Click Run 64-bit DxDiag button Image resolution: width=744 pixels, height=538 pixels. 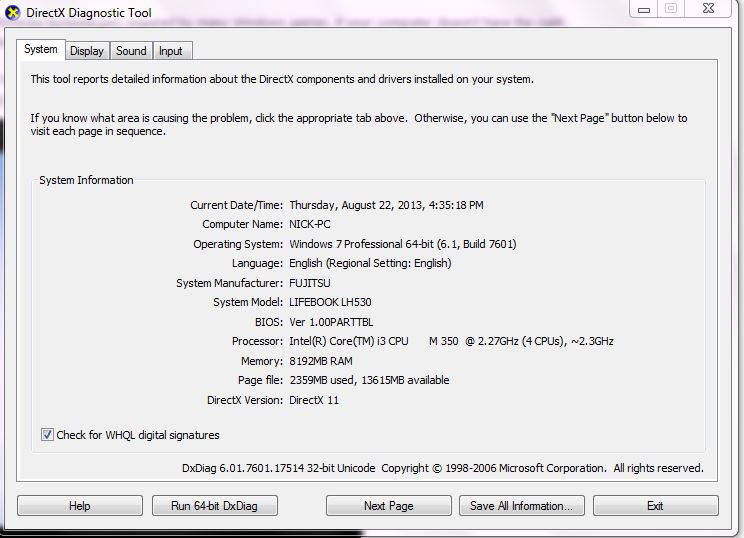(x=214, y=506)
